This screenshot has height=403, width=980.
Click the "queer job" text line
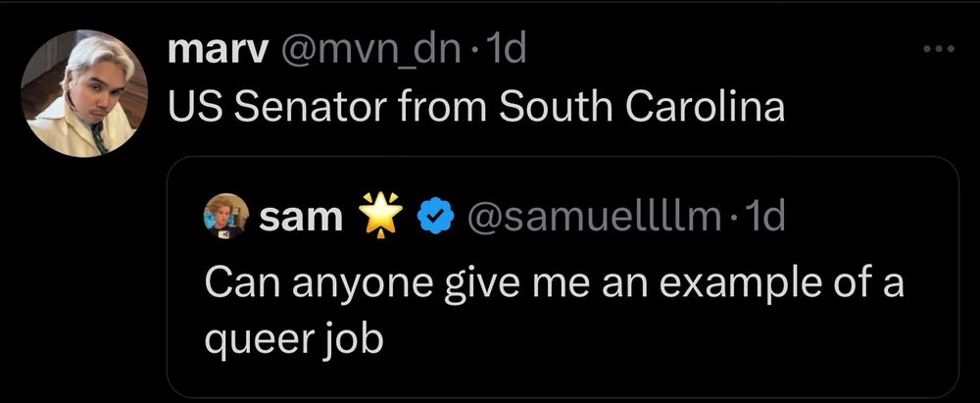point(293,339)
